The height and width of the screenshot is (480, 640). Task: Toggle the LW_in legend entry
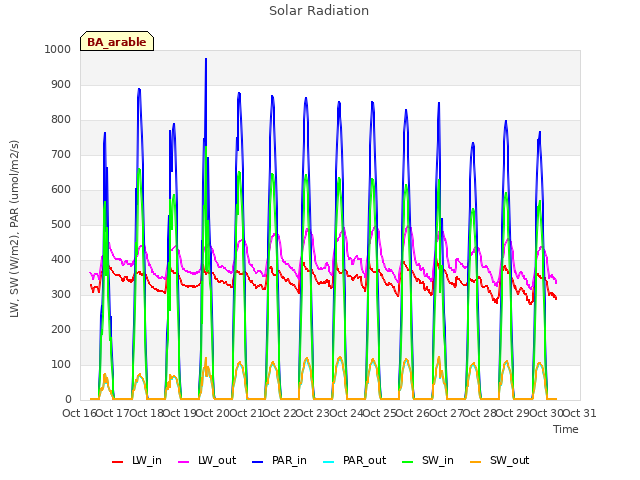pyautogui.click(x=137, y=461)
